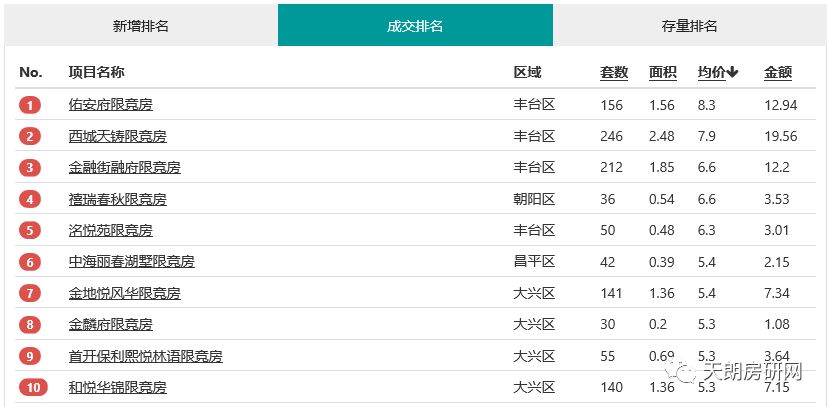
Task: Sort table by 面积 column
Action: click(x=663, y=72)
